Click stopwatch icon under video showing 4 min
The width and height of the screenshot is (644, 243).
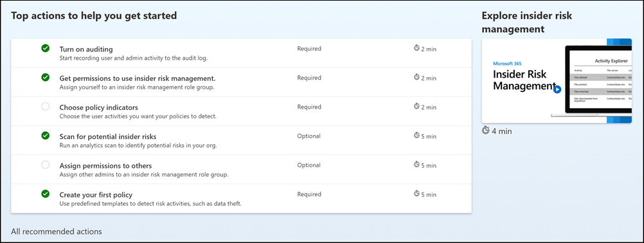tap(486, 130)
